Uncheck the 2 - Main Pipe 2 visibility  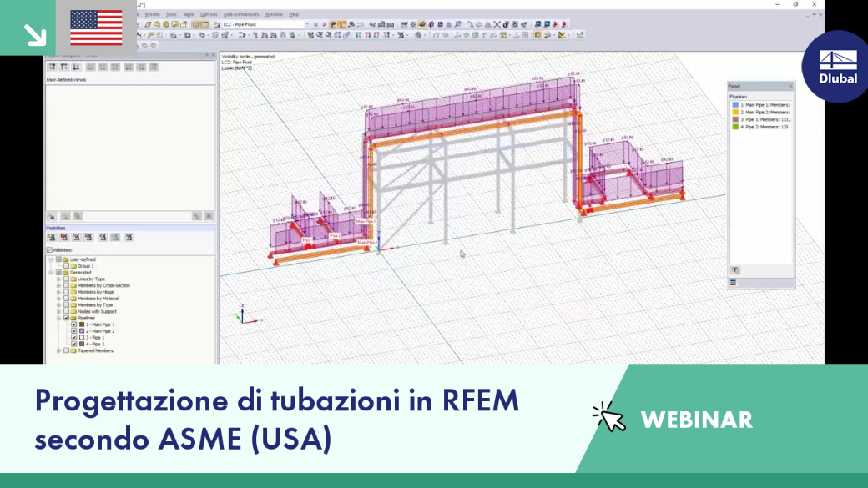74,331
